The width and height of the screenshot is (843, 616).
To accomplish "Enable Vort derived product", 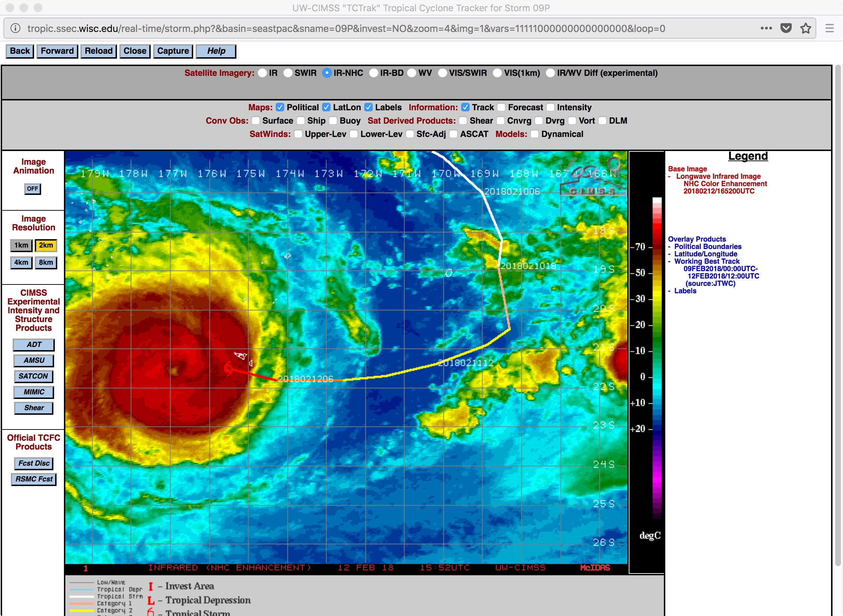I will [x=572, y=121].
